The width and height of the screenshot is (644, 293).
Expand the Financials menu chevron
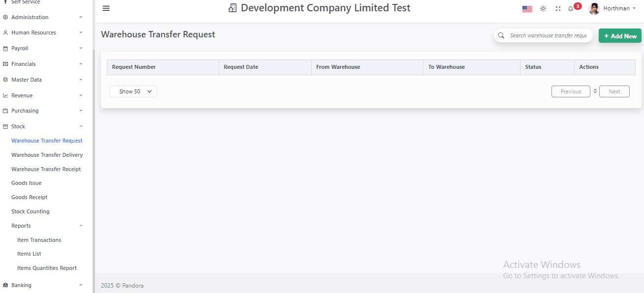point(81,64)
